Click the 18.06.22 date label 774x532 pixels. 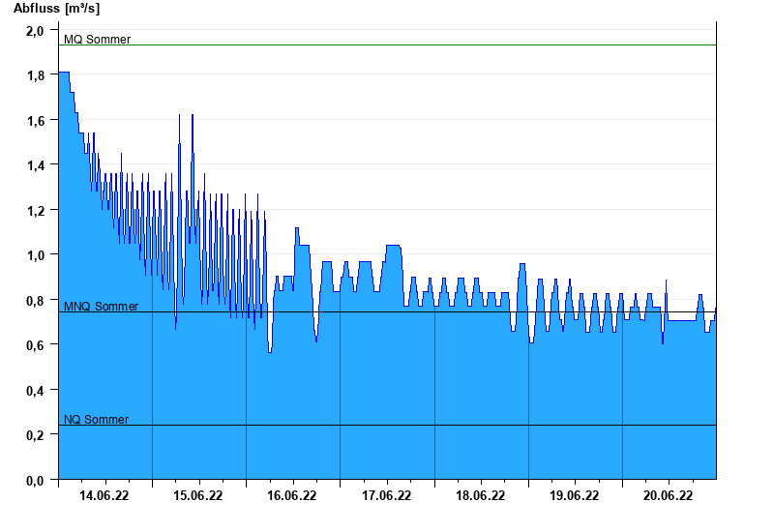480,495
